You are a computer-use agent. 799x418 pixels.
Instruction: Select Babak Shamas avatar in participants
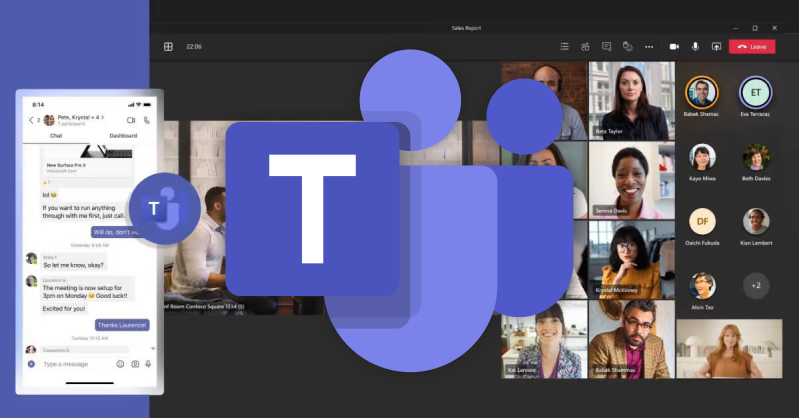point(702,92)
